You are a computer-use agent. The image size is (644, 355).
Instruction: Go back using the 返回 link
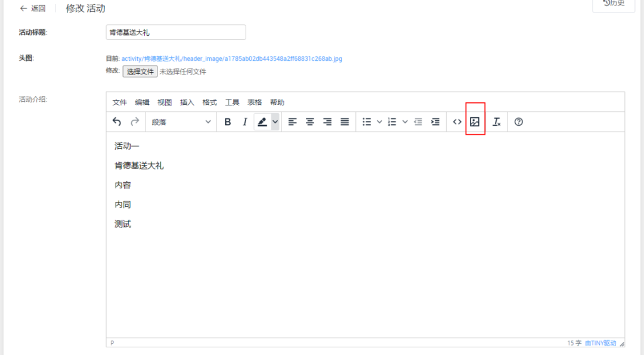pos(33,8)
